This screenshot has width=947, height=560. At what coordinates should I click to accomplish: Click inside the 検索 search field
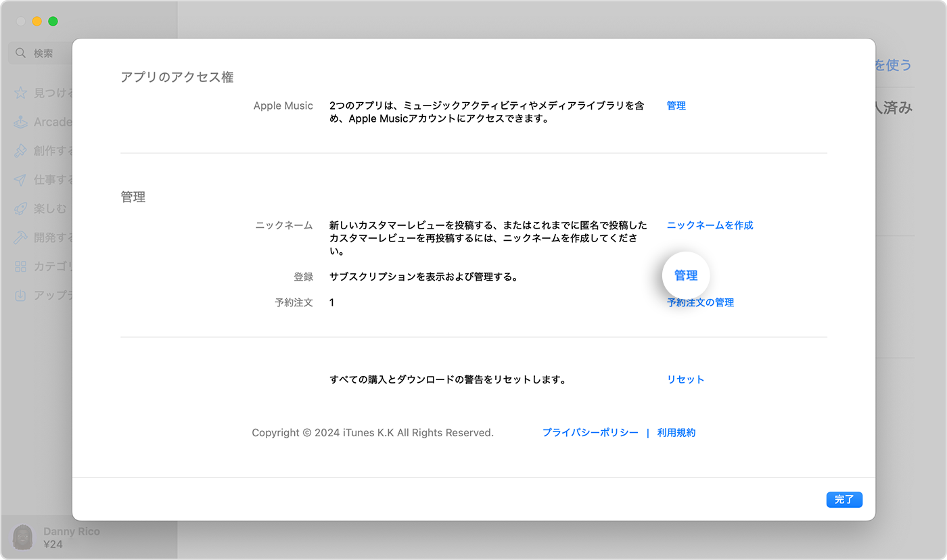(x=47, y=52)
